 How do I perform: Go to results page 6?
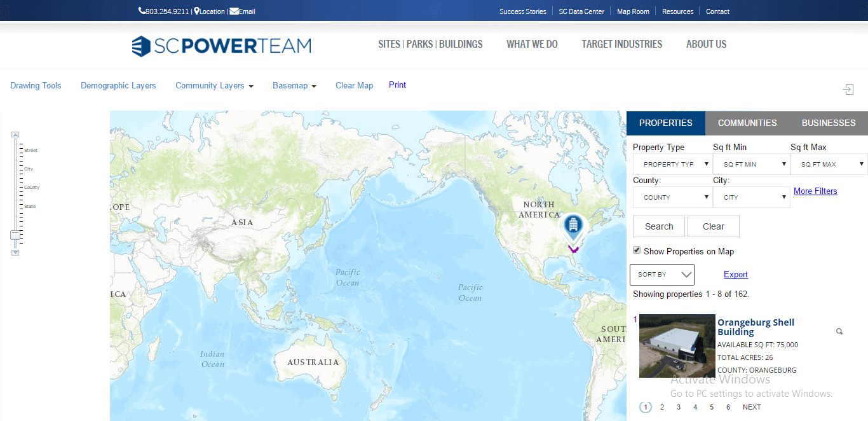click(728, 407)
